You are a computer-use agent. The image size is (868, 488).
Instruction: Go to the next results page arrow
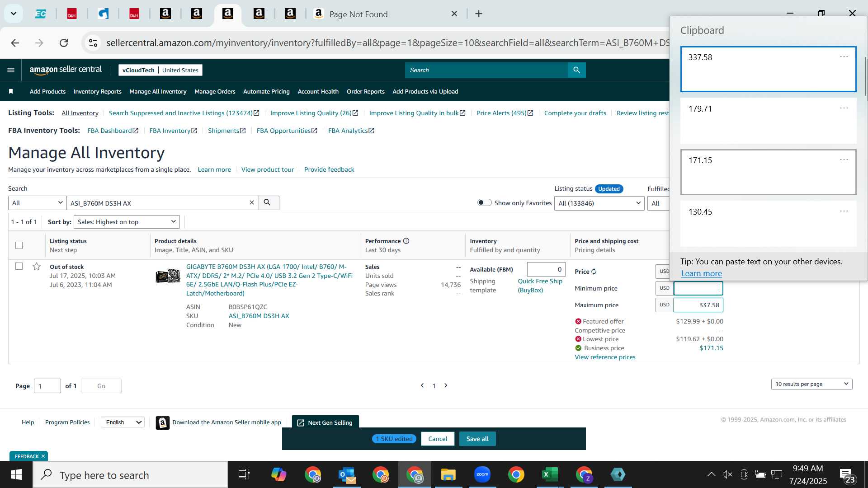click(446, 385)
